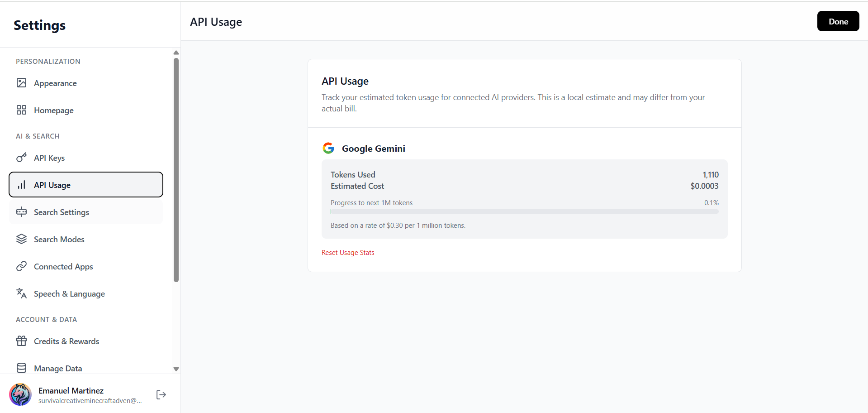
Task: Click Emanuel Martinez's profile avatar
Action: [x=20, y=394]
